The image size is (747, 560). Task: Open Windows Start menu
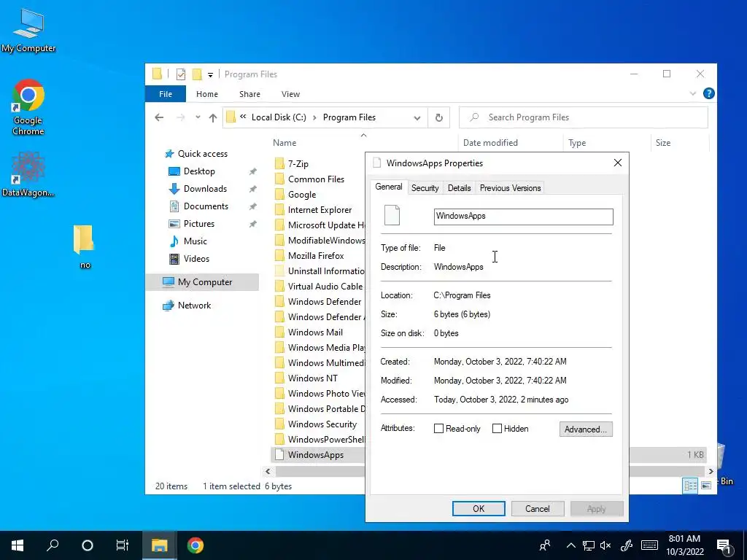point(18,545)
